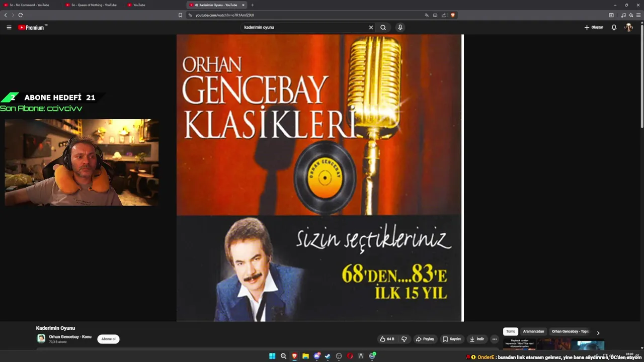Expand more filter chips with right chevron
Viewport: 644px width, 362px height.
pos(598,332)
